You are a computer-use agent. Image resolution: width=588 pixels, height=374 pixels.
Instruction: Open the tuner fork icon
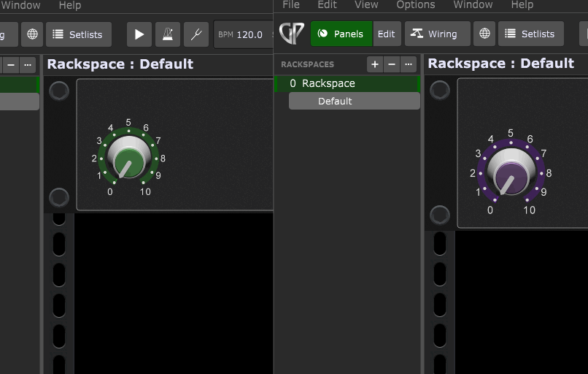[x=196, y=34]
